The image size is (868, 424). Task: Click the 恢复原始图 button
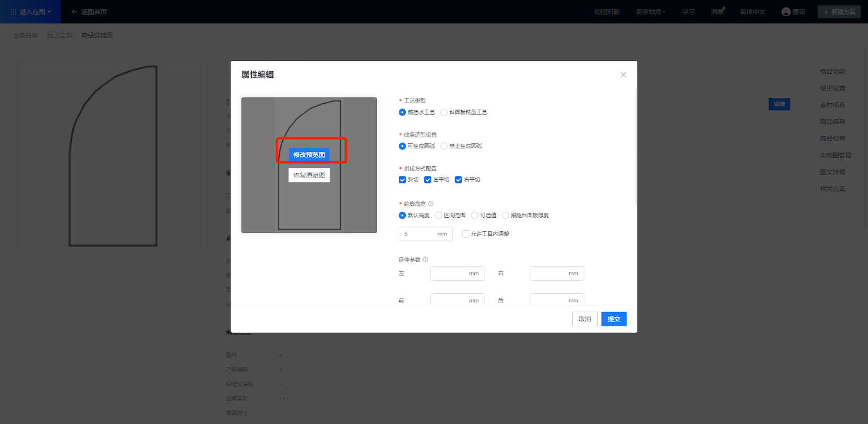point(309,175)
